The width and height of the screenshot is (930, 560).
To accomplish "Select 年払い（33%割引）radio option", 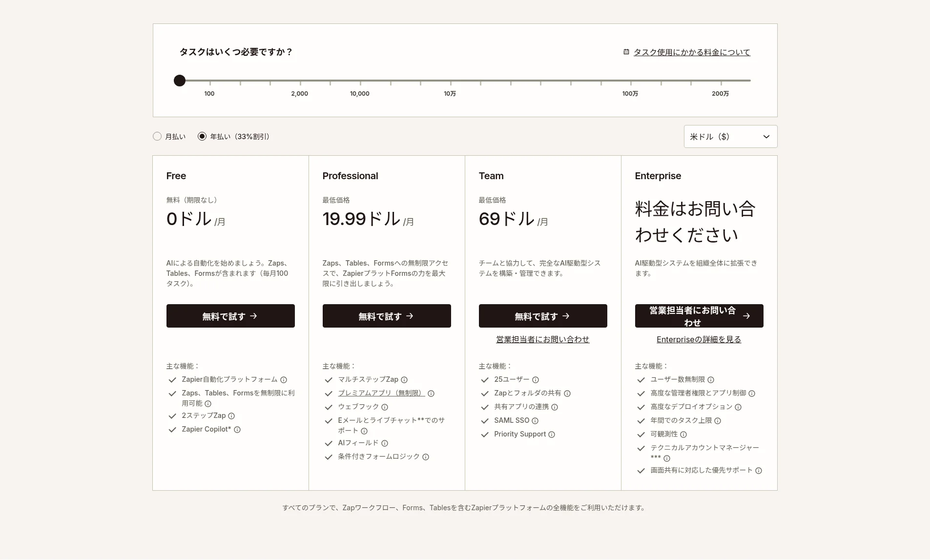I will 202,136.
